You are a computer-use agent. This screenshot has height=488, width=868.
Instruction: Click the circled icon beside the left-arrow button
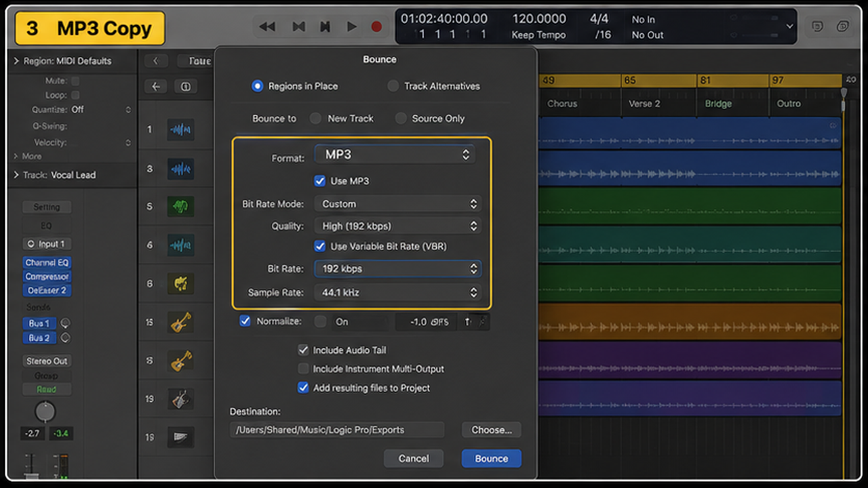click(186, 86)
